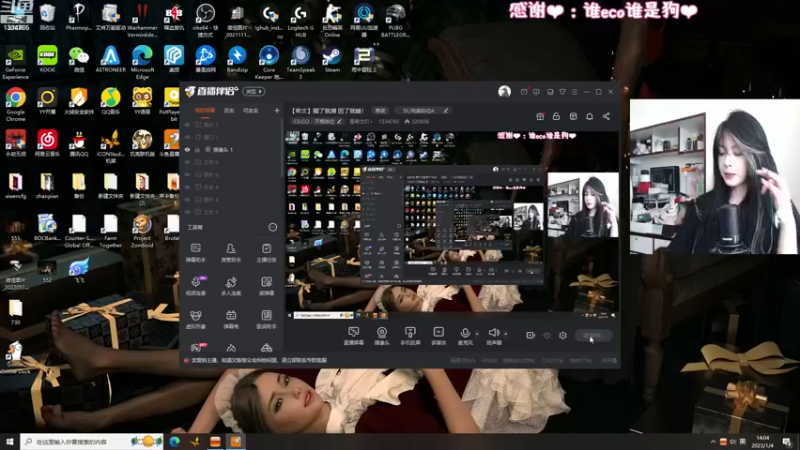
Task: Select the 文本 6 source row
Action: point(231,162)
